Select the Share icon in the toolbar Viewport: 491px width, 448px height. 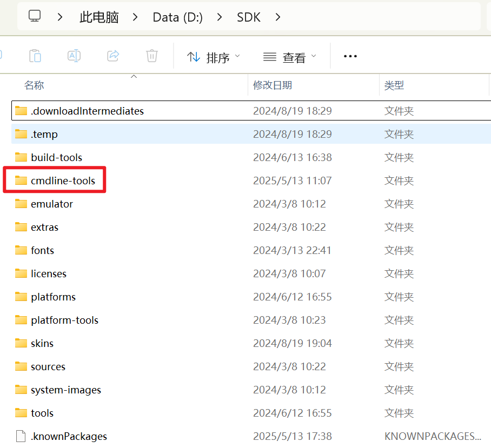point(112,56)
